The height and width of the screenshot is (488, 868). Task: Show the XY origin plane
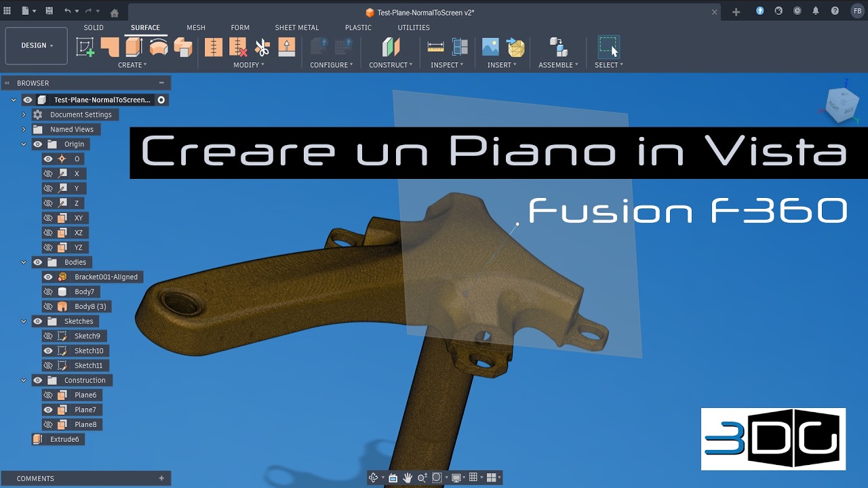point(48,218)
